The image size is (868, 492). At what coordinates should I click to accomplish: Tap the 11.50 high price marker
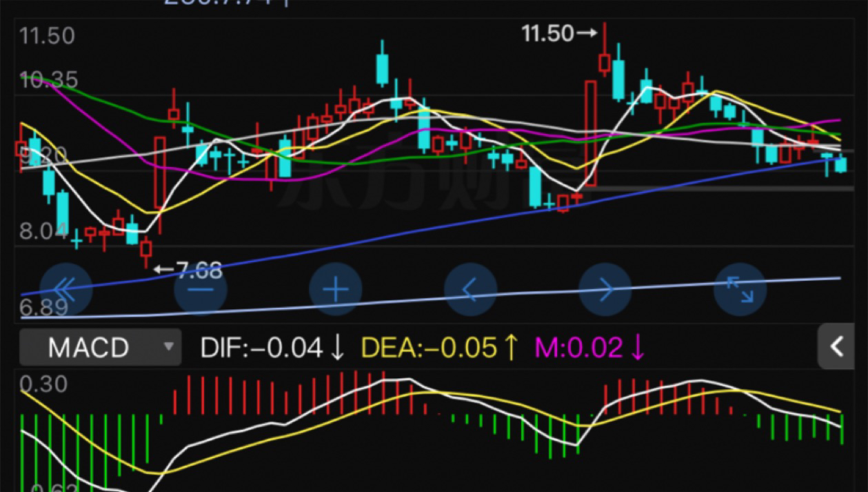click(559, 33)
